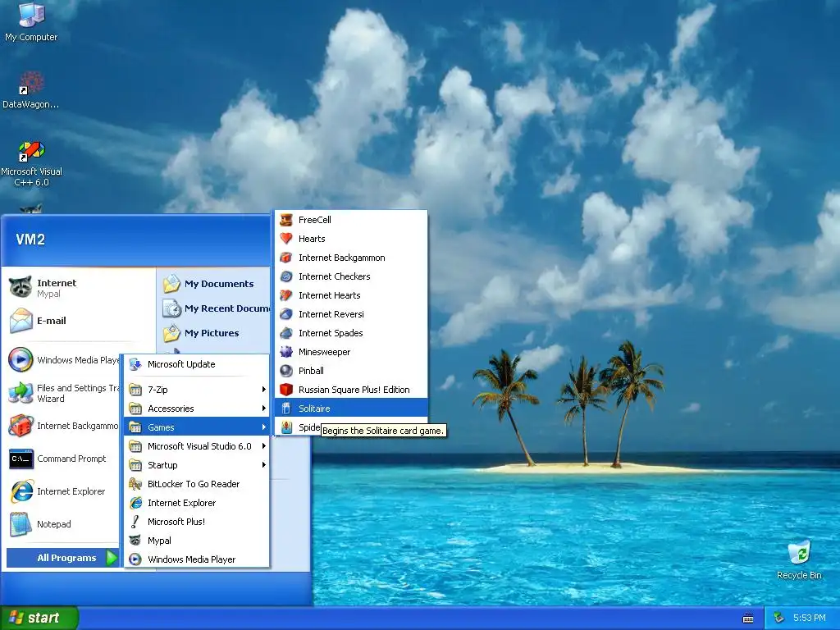Click the Microsoft Update icon
Image resolution: width=840 pixels, height=630 pixels.
tap(135, 364)
